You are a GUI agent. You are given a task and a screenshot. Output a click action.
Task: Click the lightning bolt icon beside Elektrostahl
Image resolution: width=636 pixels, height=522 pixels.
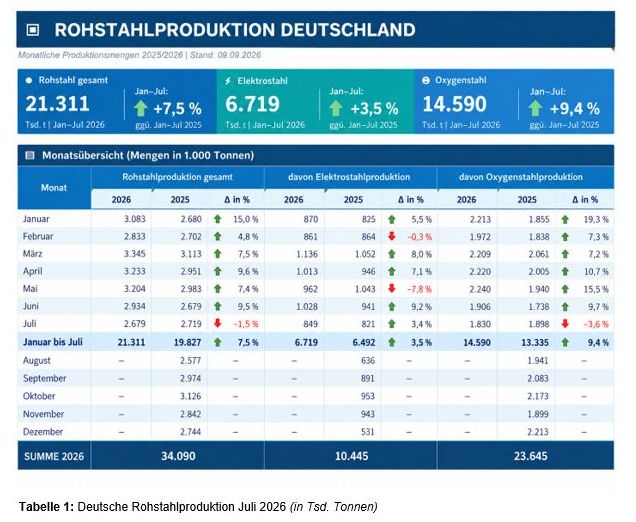point(228,81)
